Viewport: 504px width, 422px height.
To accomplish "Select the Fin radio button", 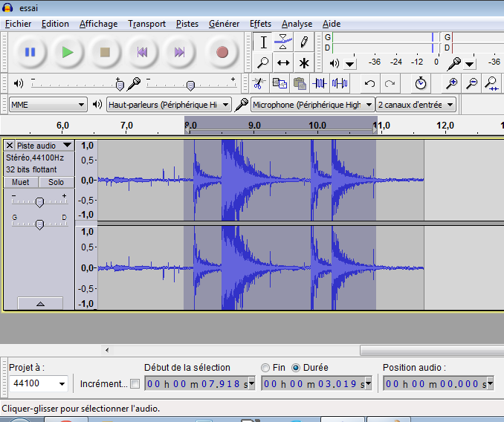I will [266, 367].
